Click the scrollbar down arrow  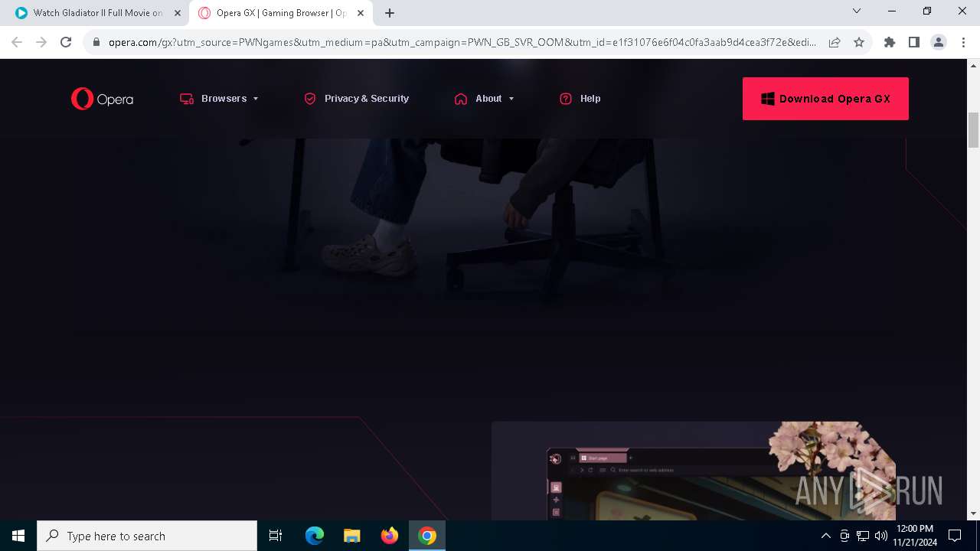(x=974, y=514)
